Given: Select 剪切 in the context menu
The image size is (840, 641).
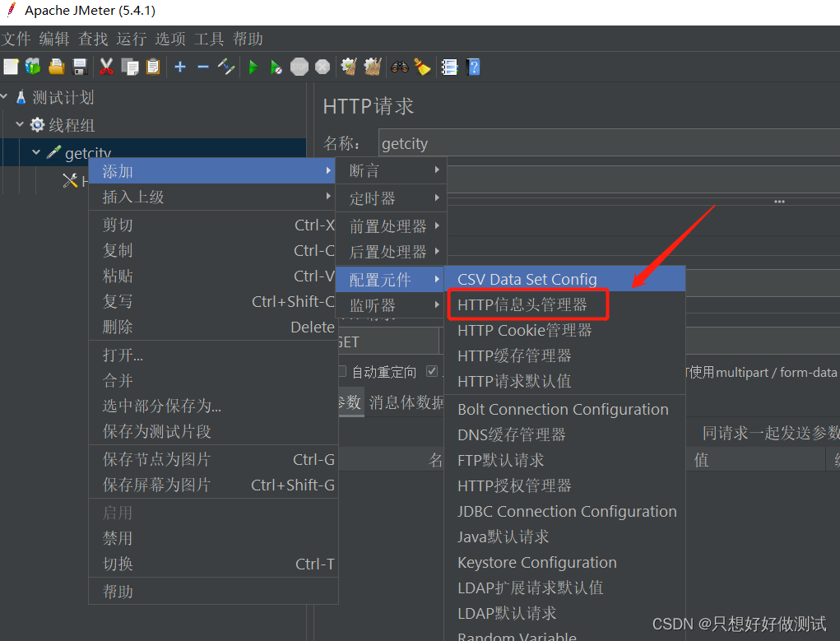Looking at the screenshot, I should (213, 225).
